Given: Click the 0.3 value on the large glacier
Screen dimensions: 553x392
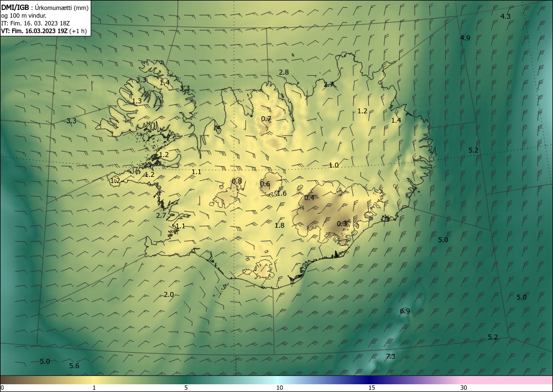Looking at the screenshot, I should pos(342,223).
